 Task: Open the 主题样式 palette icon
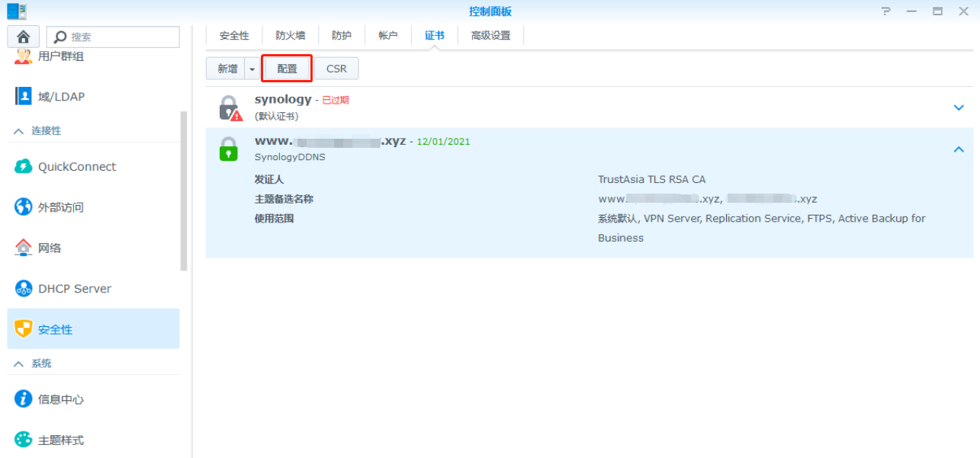(24, 440)
